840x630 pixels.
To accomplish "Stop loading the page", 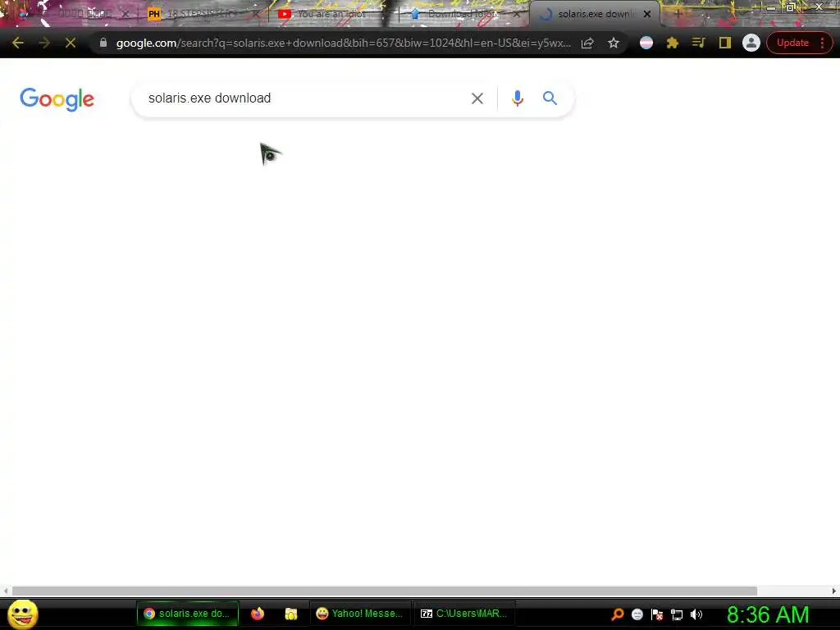I will (x=71, y=43).
